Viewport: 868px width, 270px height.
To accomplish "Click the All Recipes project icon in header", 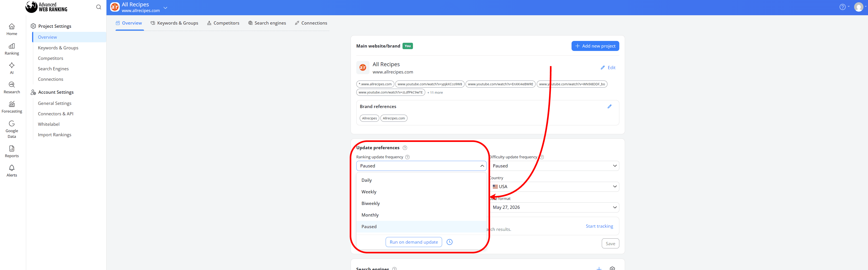I will (115, 7).
